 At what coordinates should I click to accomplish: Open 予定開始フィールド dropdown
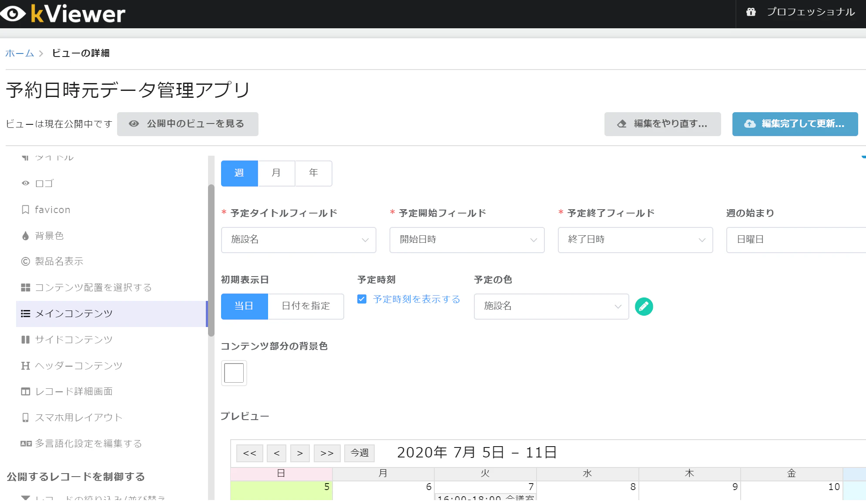(x=467, y=240)
